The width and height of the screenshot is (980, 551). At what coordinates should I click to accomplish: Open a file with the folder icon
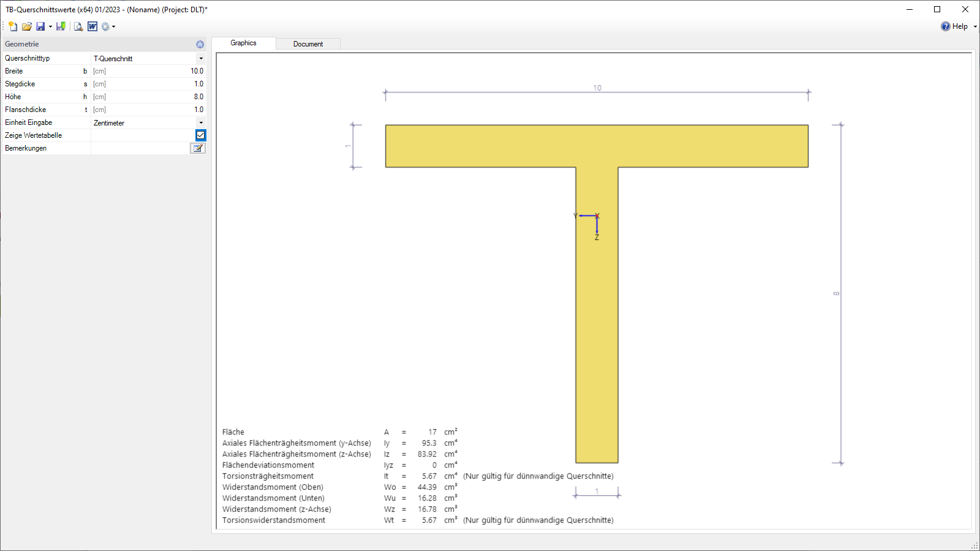click(x=27, y=26)
